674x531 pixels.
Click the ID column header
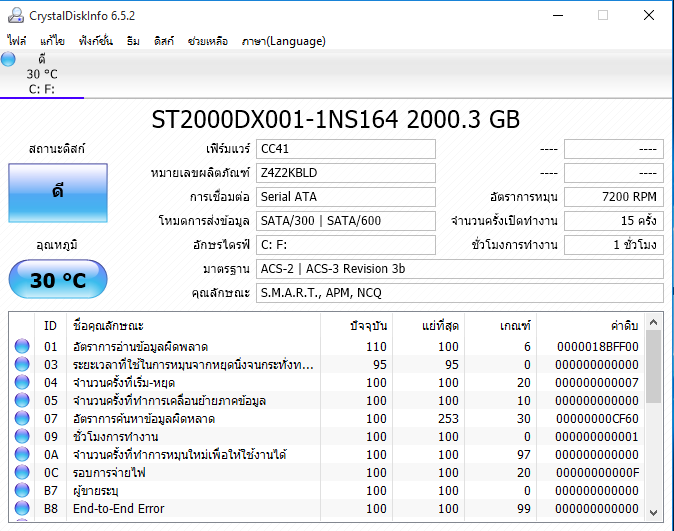50,326
